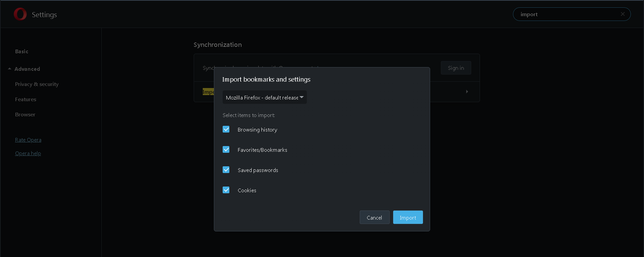Open the Opera help link

[x=28, y=153]
